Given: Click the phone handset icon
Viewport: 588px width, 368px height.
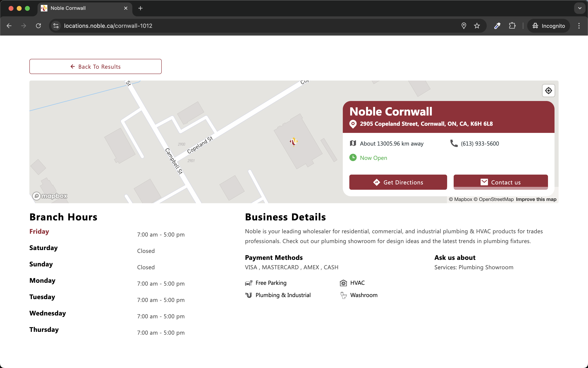Looking at the screenshot, I should coord(454,143).
